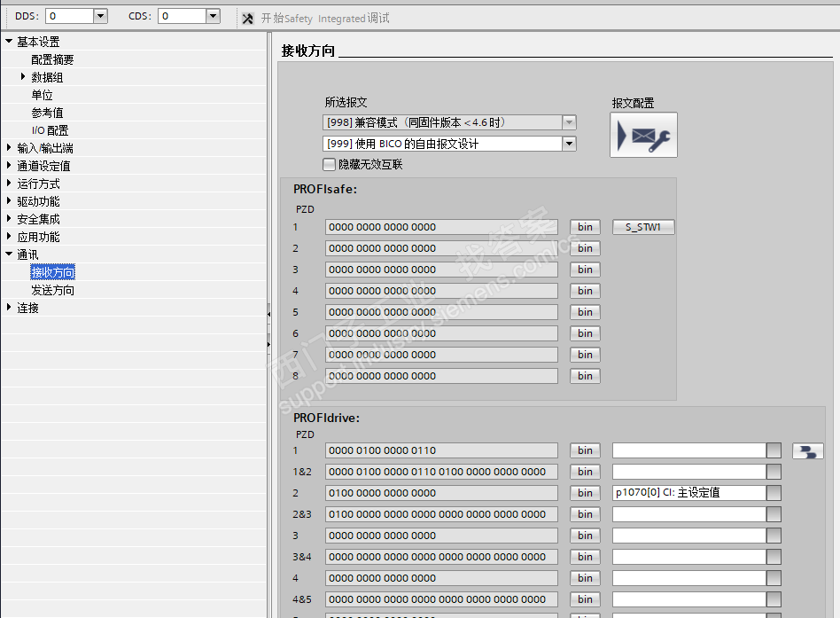Select I/O 配置 in the tree

click(50, 130)
